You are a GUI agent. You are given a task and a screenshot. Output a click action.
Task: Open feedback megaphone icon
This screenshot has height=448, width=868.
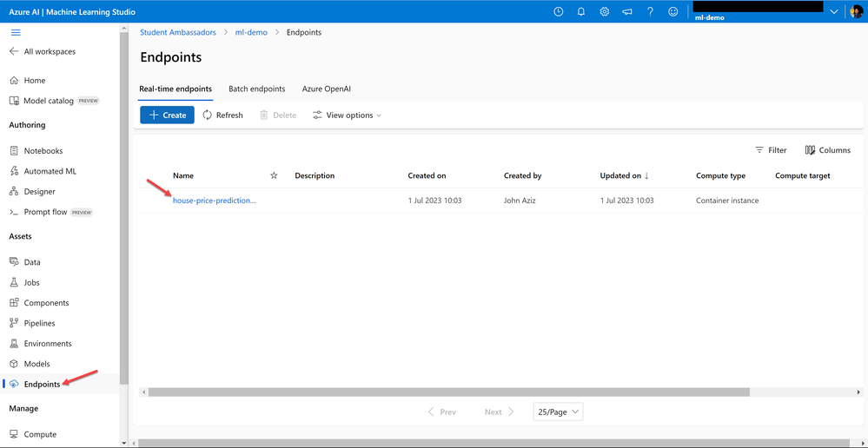pyautogui.click(x=627, y=11)
